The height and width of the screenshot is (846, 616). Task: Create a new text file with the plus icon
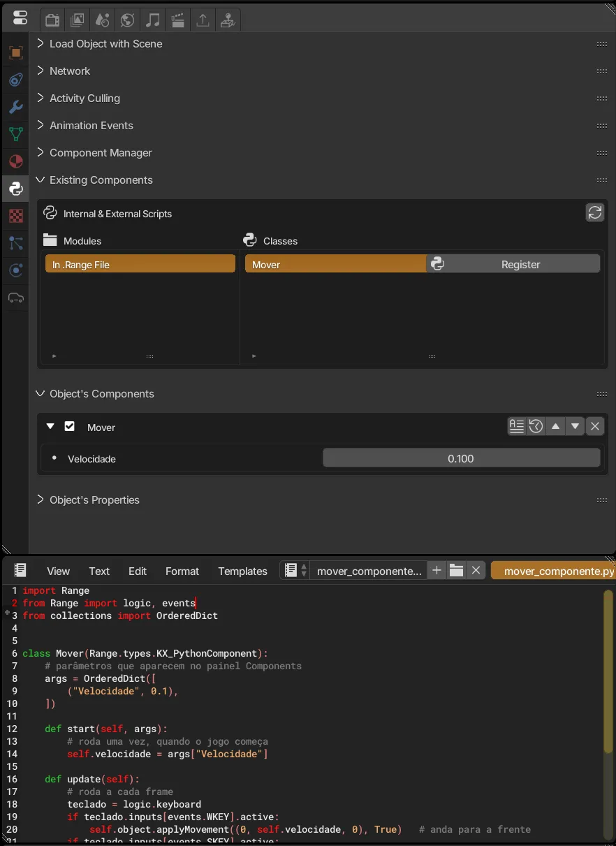click(x=437, y=571)
